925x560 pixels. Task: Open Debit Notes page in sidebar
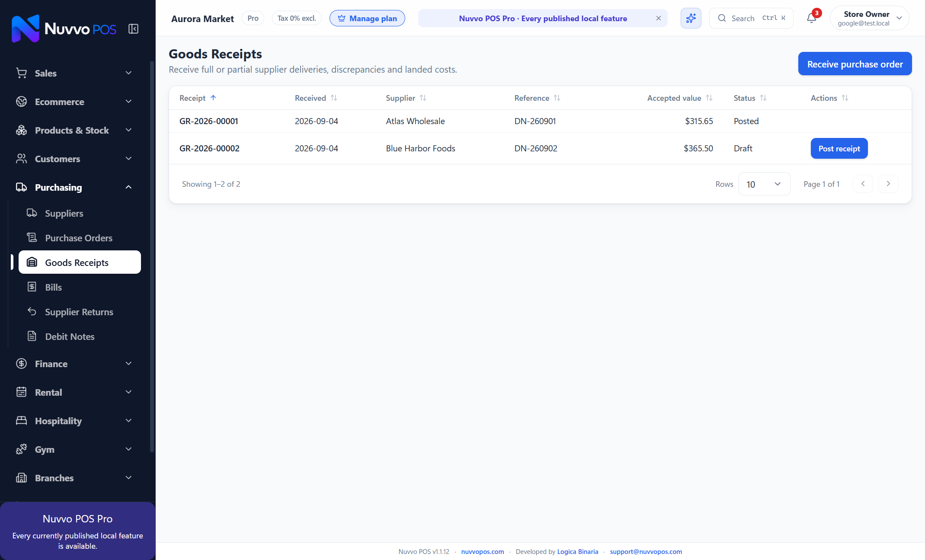click(80, 336)
